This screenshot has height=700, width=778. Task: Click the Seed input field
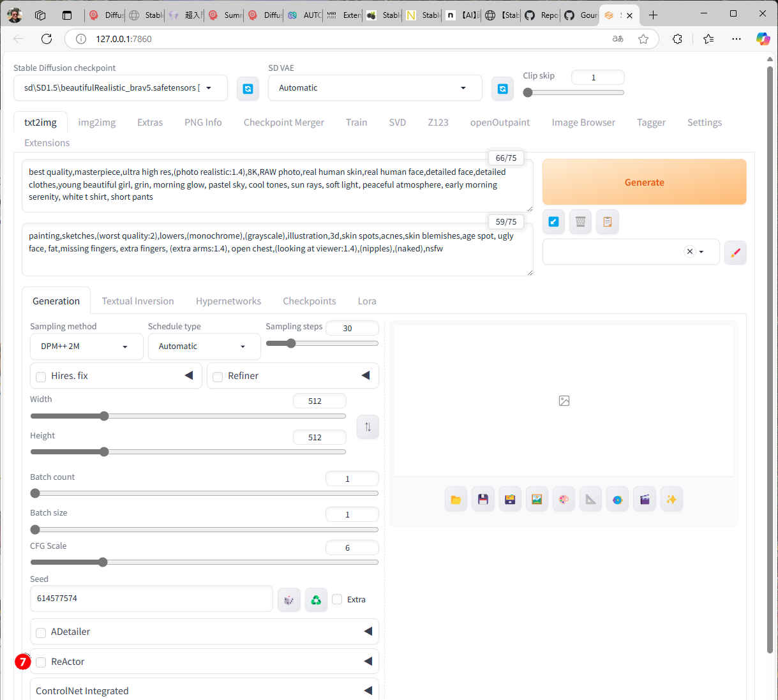tap(151, 599)
